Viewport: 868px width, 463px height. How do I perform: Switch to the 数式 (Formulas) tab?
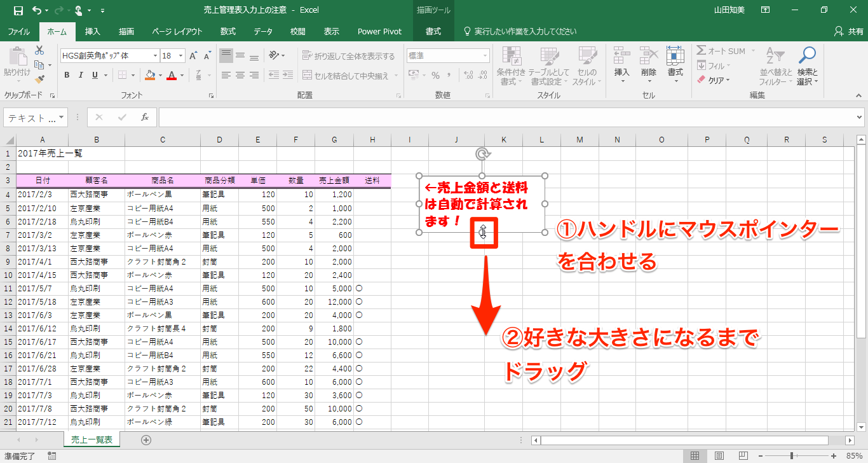pyautogui.click(x=228, y=31)
